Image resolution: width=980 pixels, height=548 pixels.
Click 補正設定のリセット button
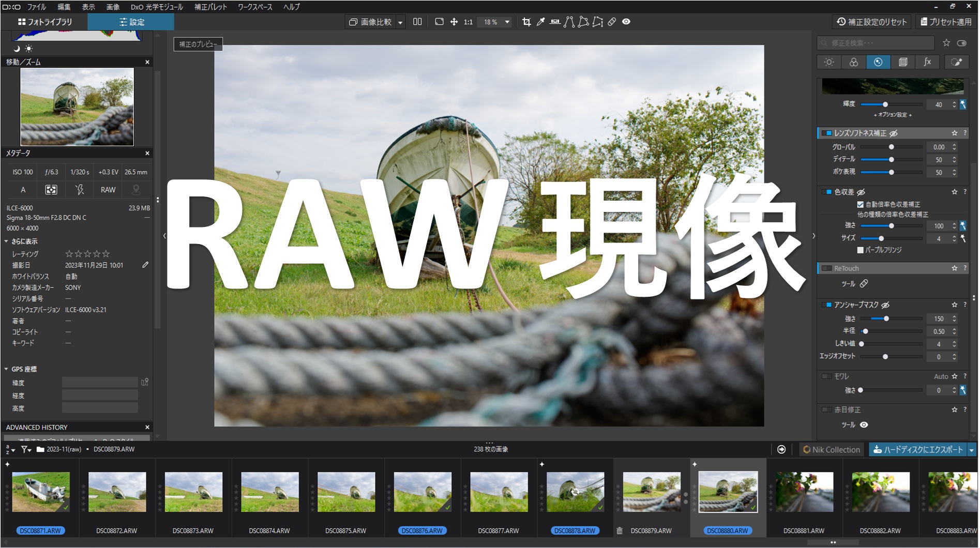tap(872, 22)
